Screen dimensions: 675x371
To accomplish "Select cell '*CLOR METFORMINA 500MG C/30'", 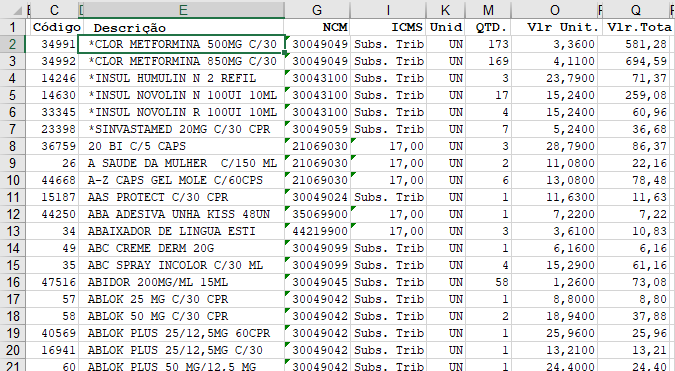I will pyautogui.click(x=181, y=44).
